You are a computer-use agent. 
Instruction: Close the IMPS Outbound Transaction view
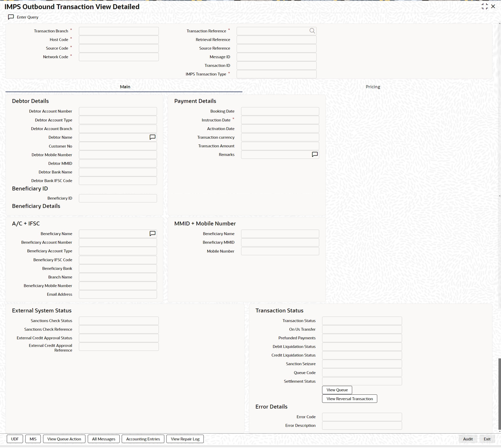(493, 6)
